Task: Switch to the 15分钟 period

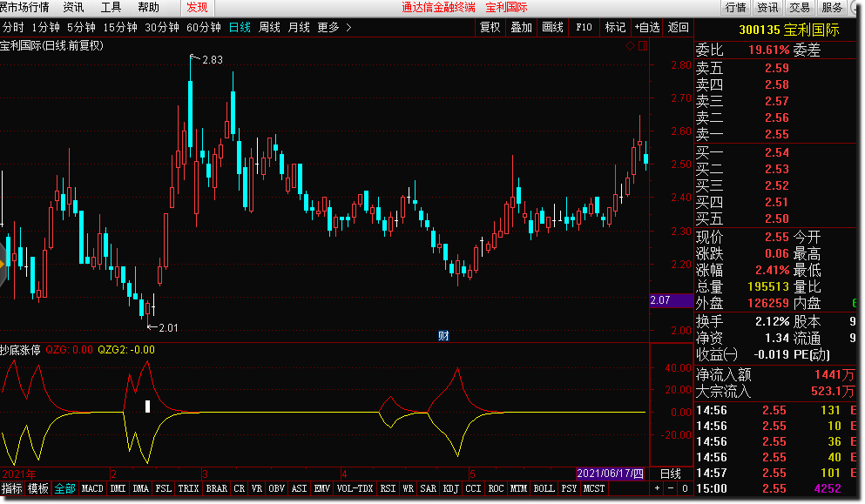Action: point(120,28)
